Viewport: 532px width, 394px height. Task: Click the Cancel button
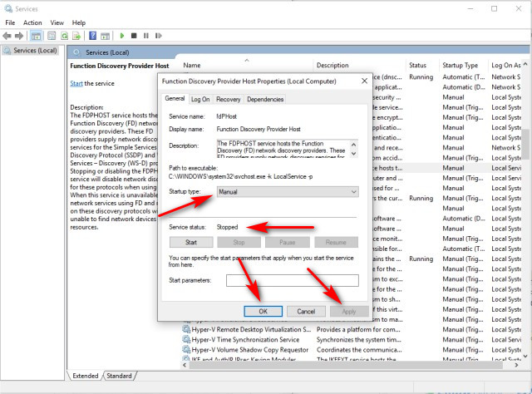pos(306,311)
